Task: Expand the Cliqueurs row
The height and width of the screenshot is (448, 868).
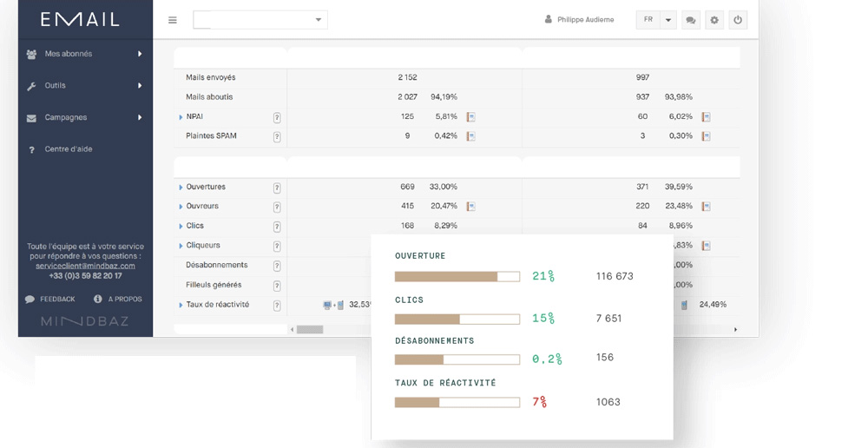Action: (181, 246)
